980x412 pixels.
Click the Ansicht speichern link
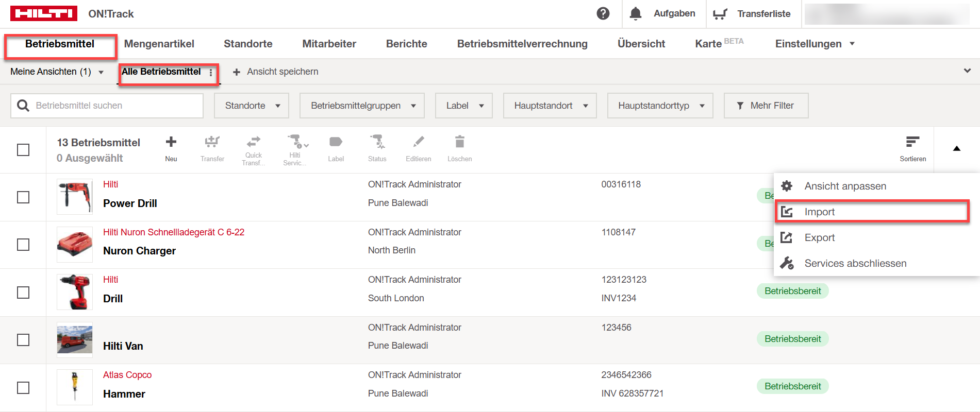pos(283,72)
